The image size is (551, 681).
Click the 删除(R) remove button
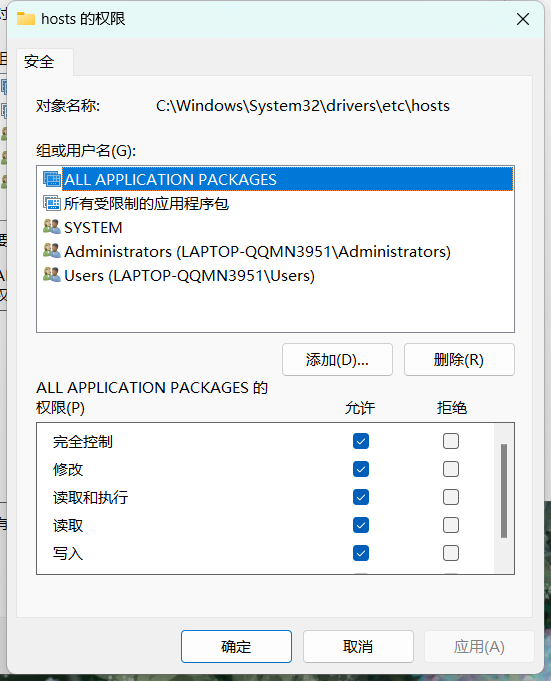(459, 360)
